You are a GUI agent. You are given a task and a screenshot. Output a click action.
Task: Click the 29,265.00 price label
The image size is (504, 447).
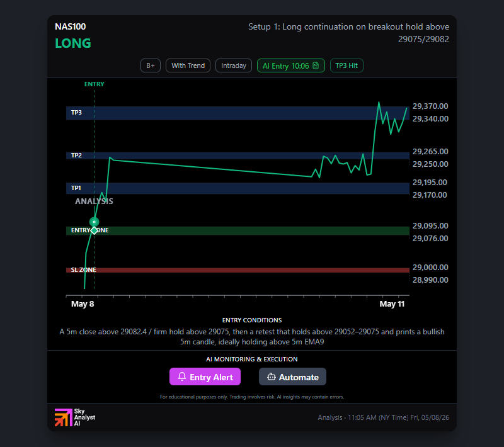coord(430,152)
